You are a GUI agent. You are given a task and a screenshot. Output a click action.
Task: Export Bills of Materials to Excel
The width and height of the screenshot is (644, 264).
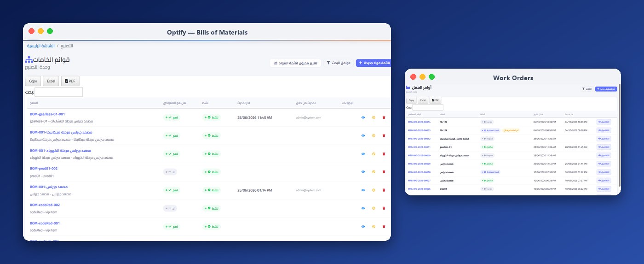click(51, 81)
